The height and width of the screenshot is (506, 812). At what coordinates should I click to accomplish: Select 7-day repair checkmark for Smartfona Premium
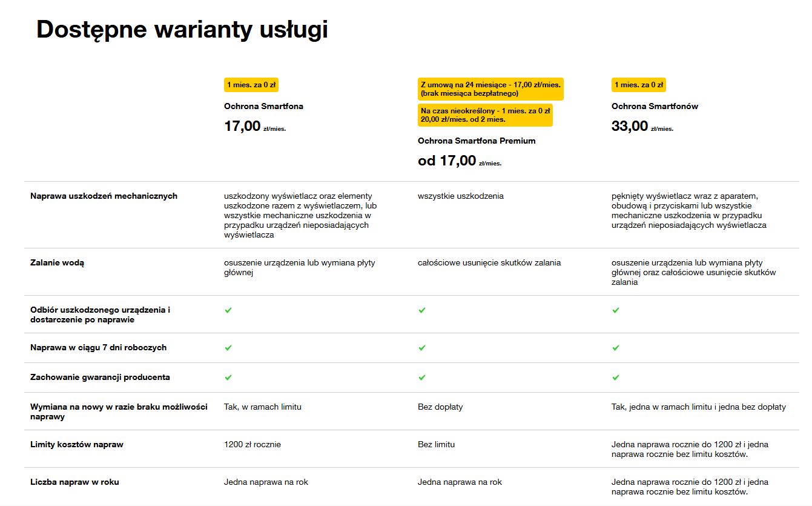pos(422,348)
